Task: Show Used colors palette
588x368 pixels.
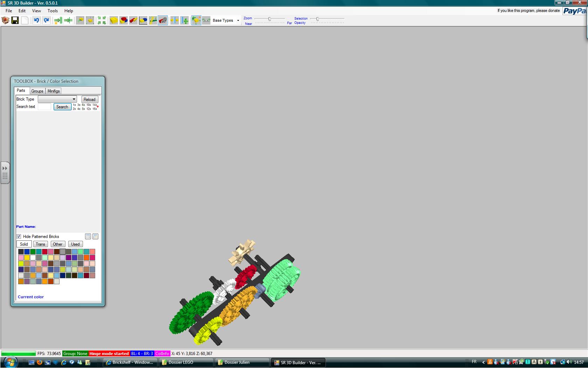Action: pyautogui.click(x=75, y=244)
